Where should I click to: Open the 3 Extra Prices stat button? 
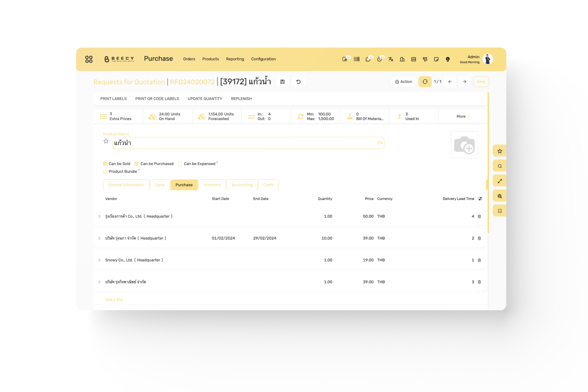click(118, 116)
